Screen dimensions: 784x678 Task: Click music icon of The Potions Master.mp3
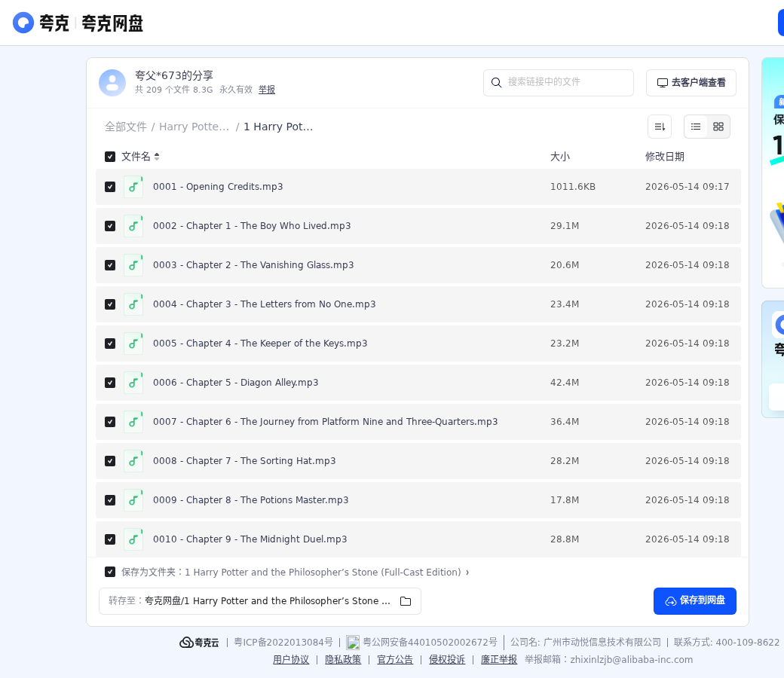coord(133,500)
